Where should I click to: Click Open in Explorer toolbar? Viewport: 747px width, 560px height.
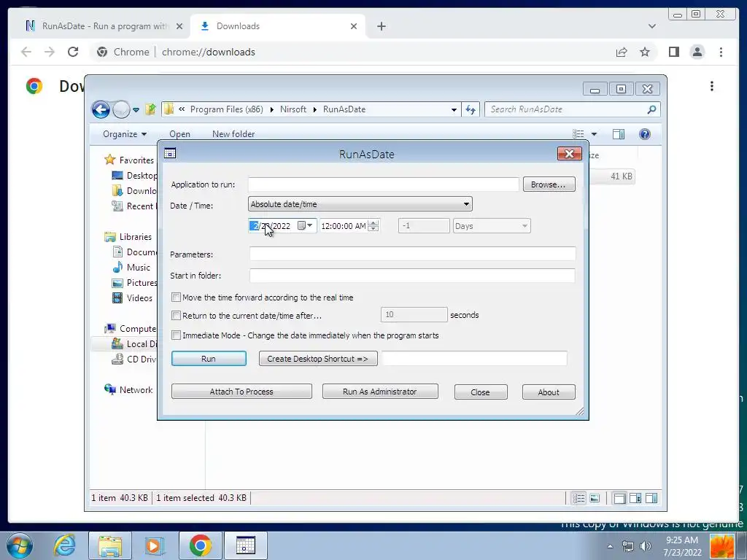179,134
